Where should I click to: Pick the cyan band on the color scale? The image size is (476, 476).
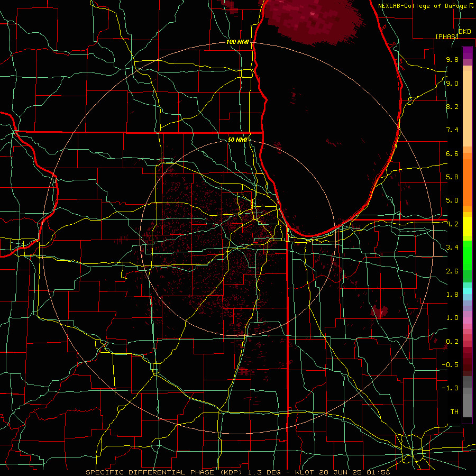point(467,291)
